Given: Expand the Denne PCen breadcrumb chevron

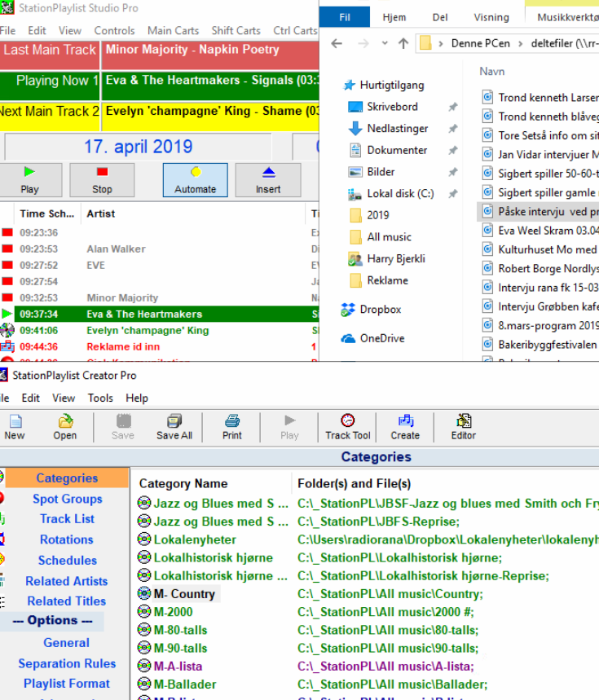Looking at the screenshot, I should point(521,43).
